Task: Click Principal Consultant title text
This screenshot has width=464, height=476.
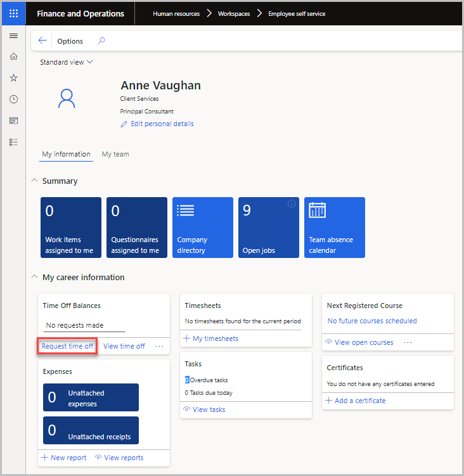Action: pos(146,112)
